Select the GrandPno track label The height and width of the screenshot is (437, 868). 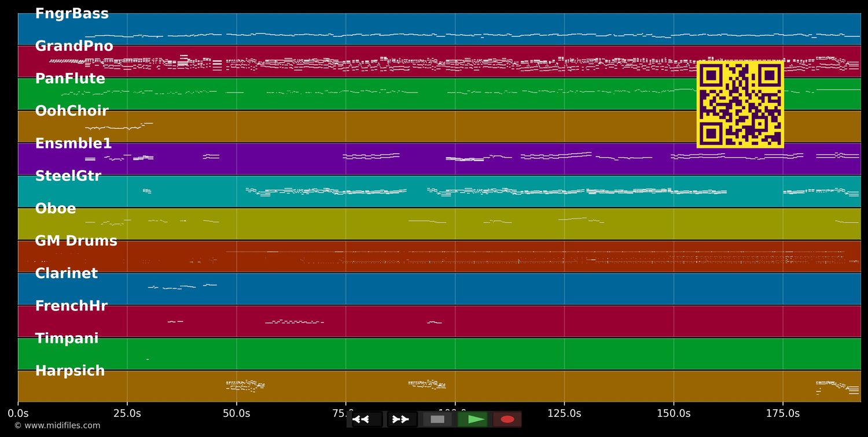coord(74,46)
